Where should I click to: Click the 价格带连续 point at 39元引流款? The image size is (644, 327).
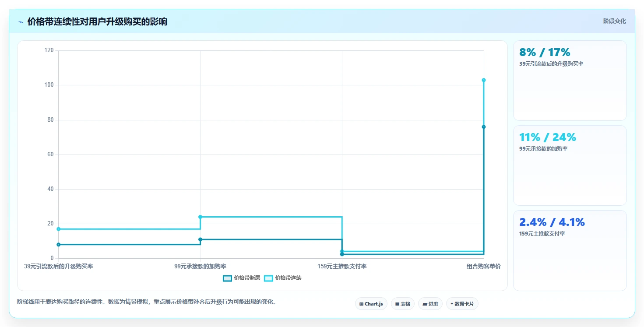point(58,229)
